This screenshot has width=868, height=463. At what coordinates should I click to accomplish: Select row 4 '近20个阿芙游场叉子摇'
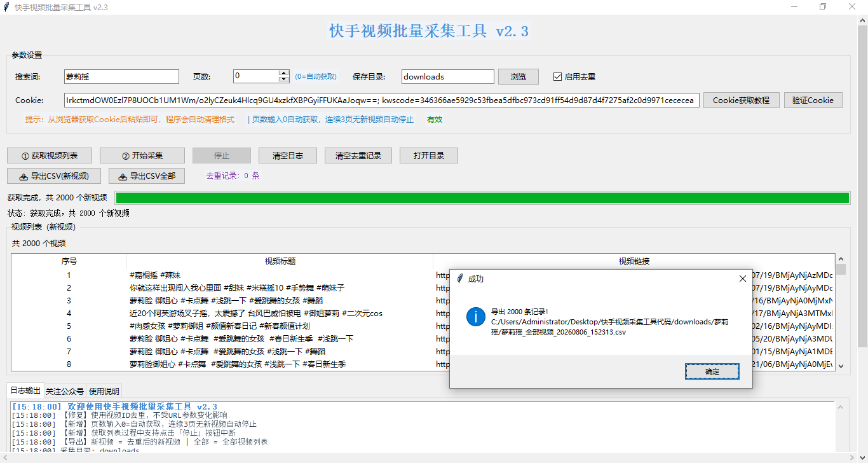(x=423, y=314)
